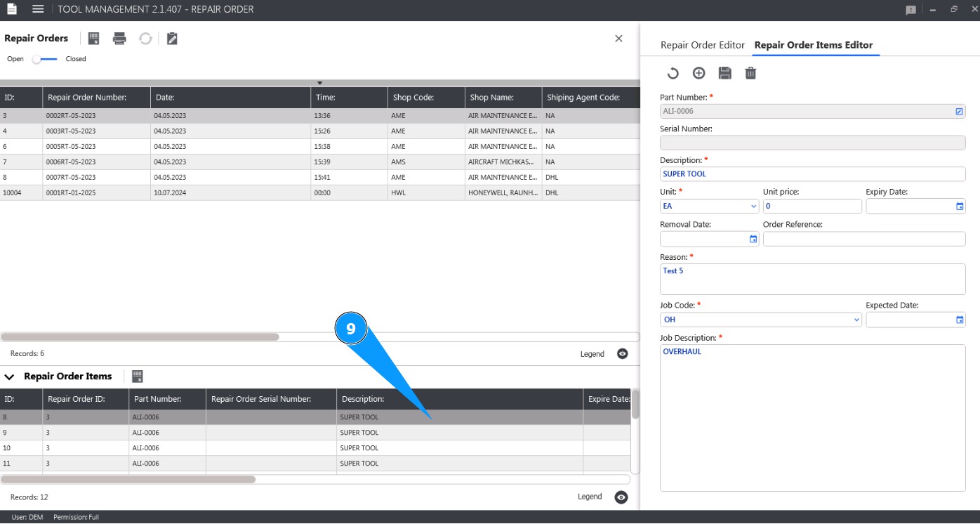Save the repair order item
Screen dimensions: 980x524
pyautogui.click(x=725, y=73)
